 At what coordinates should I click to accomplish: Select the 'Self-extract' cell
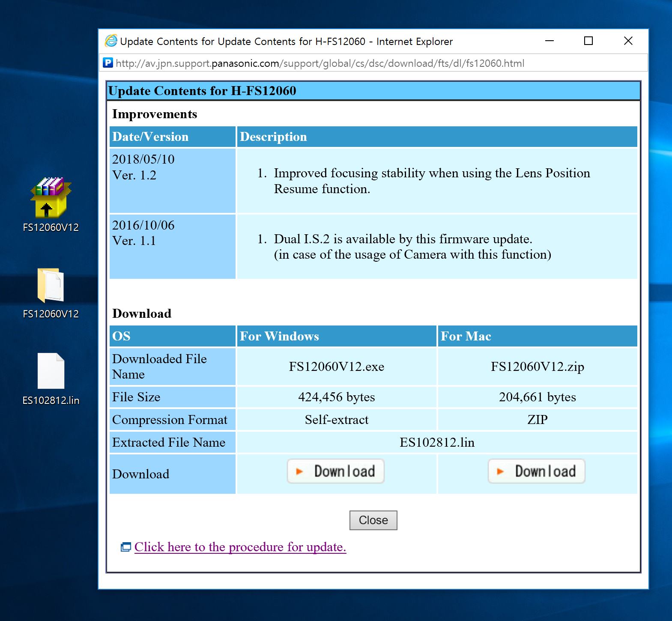337,420
